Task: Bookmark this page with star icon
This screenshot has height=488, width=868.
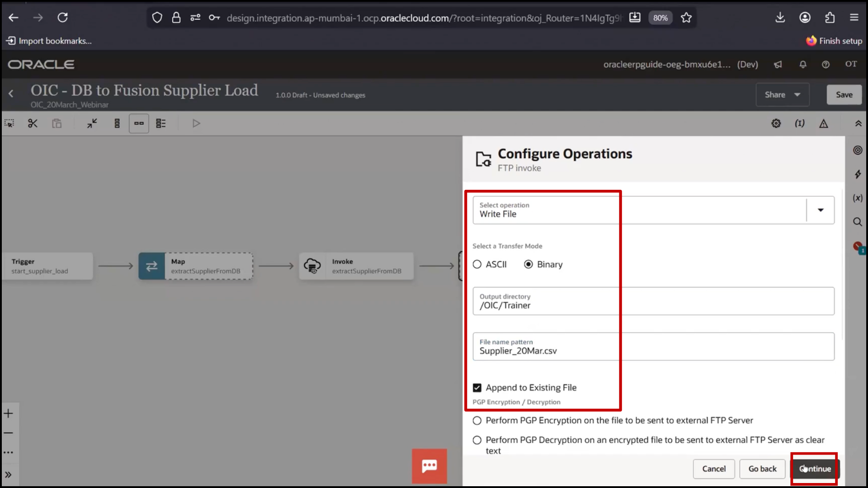Action: click(686, 18)
